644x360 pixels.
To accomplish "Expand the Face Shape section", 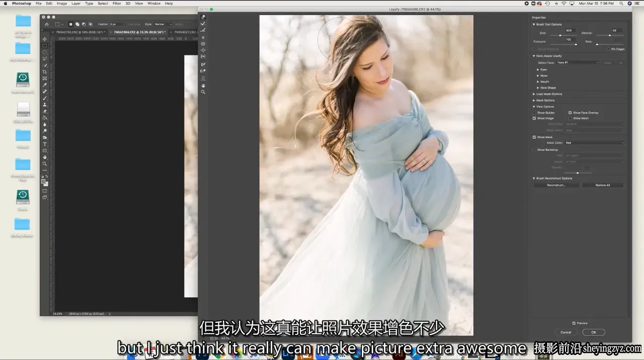I will coord(538,88).
